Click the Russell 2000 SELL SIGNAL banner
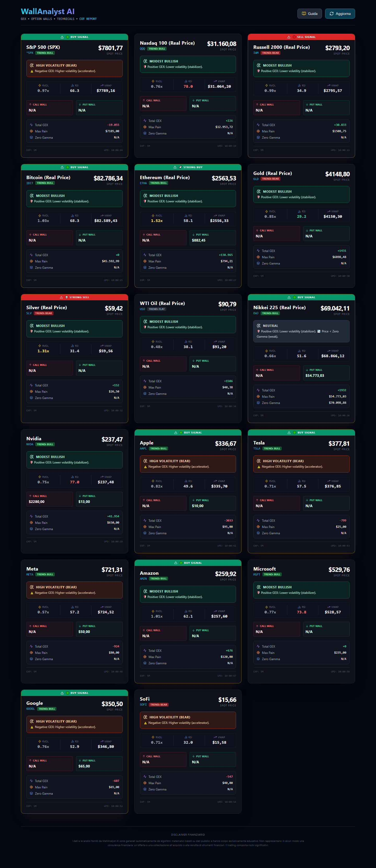 301,37
